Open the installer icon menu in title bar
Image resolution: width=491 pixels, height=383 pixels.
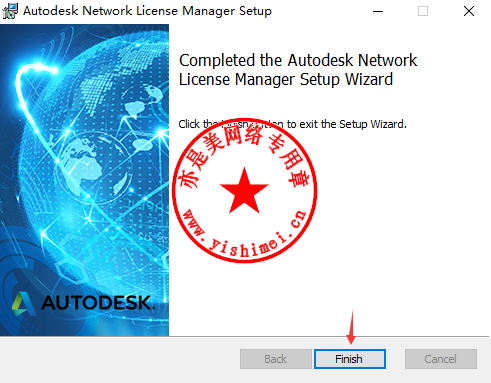coord(10,11)
